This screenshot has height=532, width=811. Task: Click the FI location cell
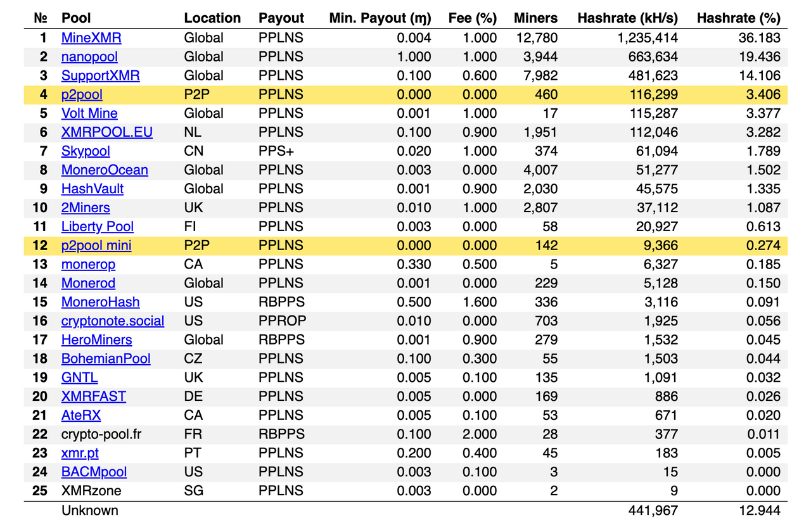click(191, 227)
